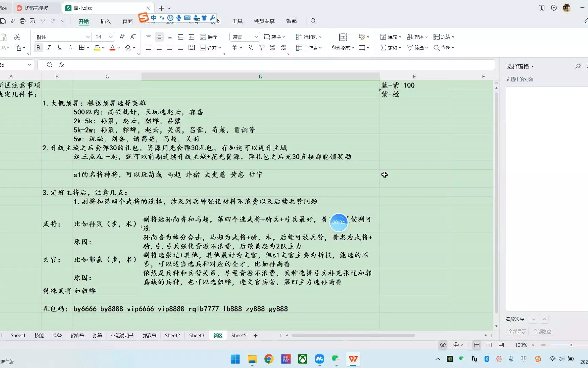This screenshot has width=588, height=368.
Task: Apply percent style with the % icon
Action: click(x=251, y=48)
